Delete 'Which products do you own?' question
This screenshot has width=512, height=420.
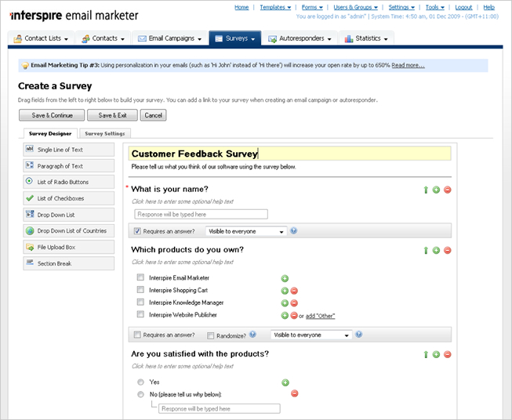[448, 250]
